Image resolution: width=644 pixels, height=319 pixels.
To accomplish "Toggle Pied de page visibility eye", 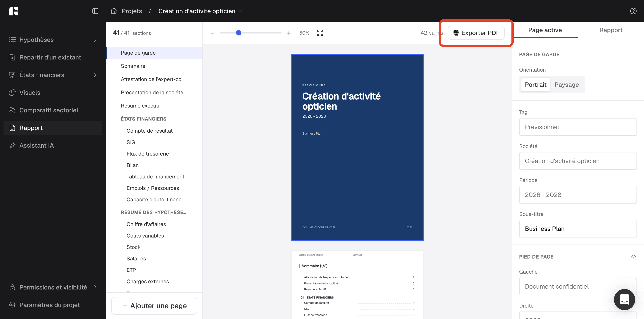I will tap(633, 257).
